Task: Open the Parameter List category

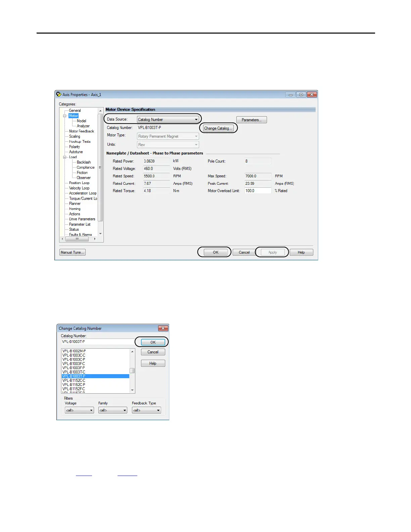Action: click(80, 224)
